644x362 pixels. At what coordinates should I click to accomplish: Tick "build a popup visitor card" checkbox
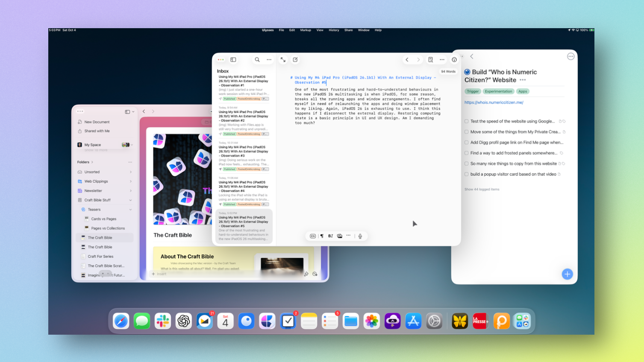click(467, 174)
